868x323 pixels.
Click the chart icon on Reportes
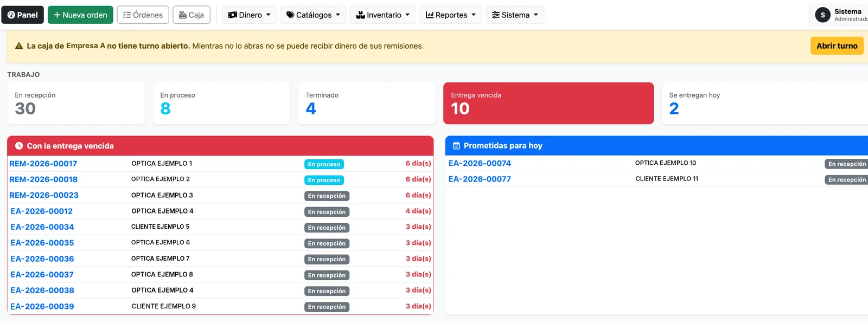coord(430,15)
